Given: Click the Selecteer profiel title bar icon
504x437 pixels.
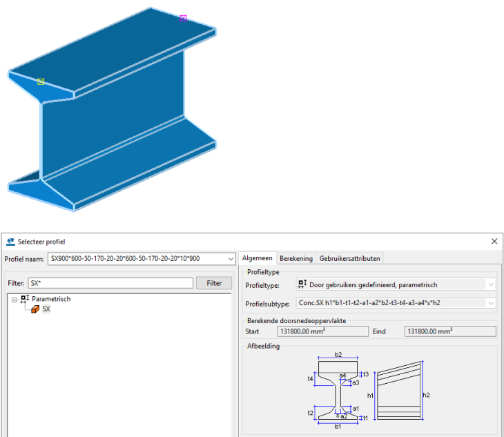Looking at the screenshot, I should pos(10,242).
